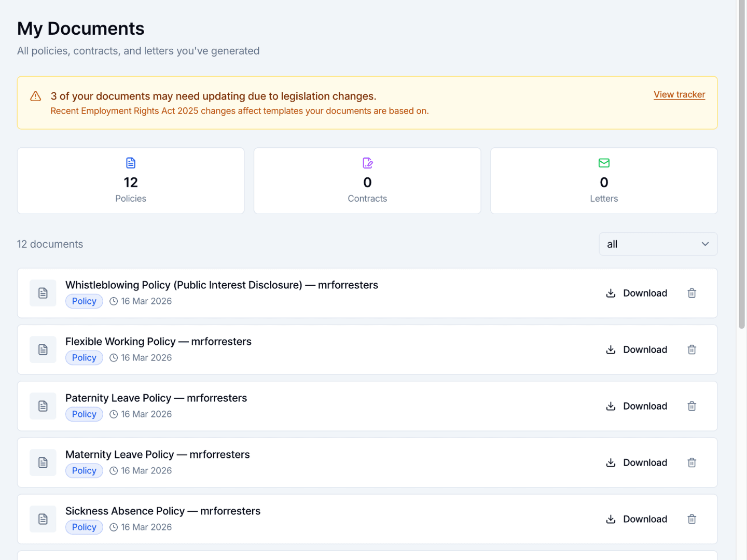Screen dimensions: 747x560
Task: Open the View tracker link
Action: coord(679,94)
